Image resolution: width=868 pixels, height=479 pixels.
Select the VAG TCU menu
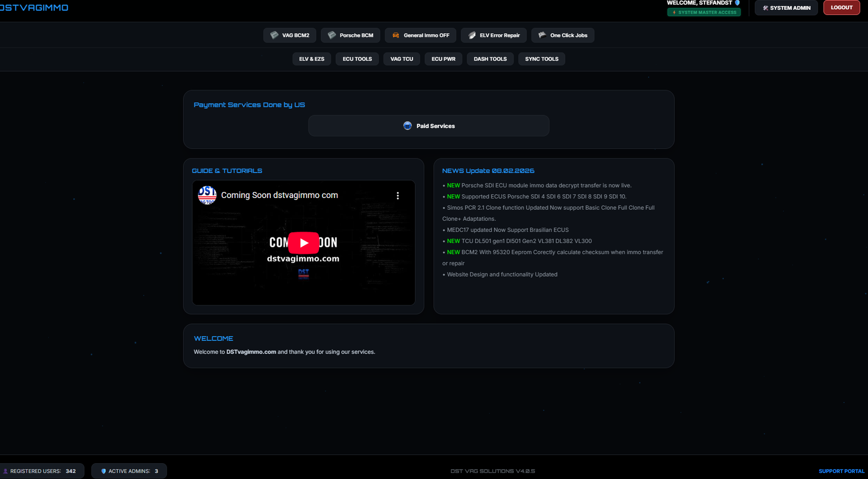[402, 59]
